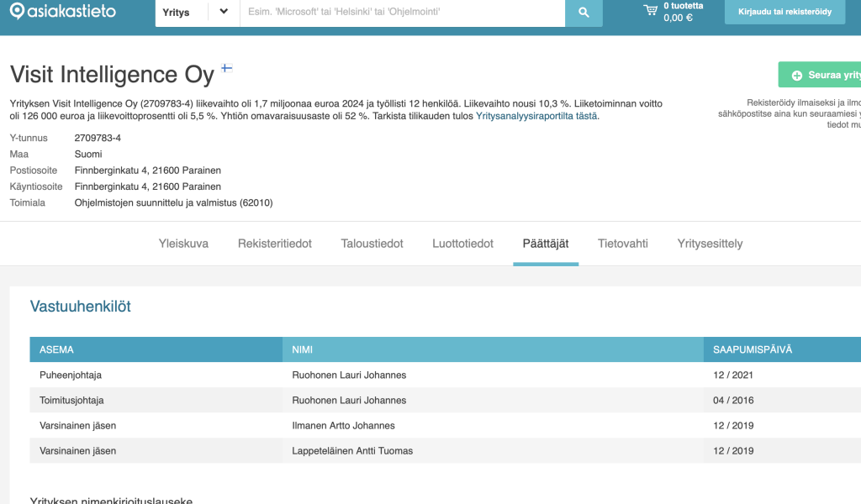Click the name Ilmanen Artto Johannes
The width and height of the screenshot is (861, 504).
pos(343,426)
